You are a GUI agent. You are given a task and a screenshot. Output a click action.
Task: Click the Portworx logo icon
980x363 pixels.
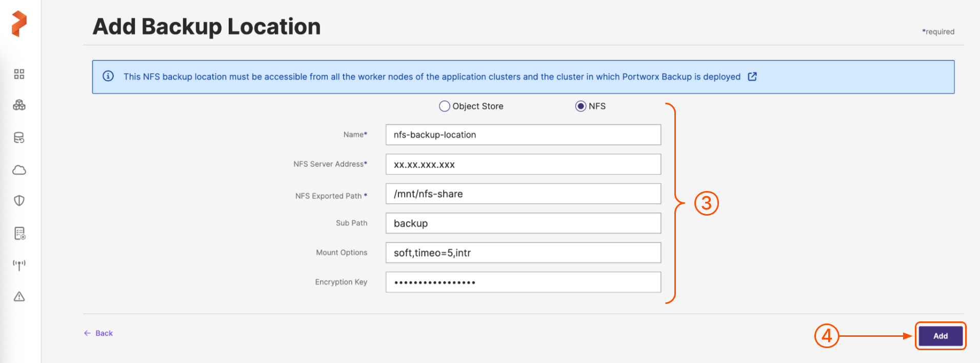click(x=19, y=24)
